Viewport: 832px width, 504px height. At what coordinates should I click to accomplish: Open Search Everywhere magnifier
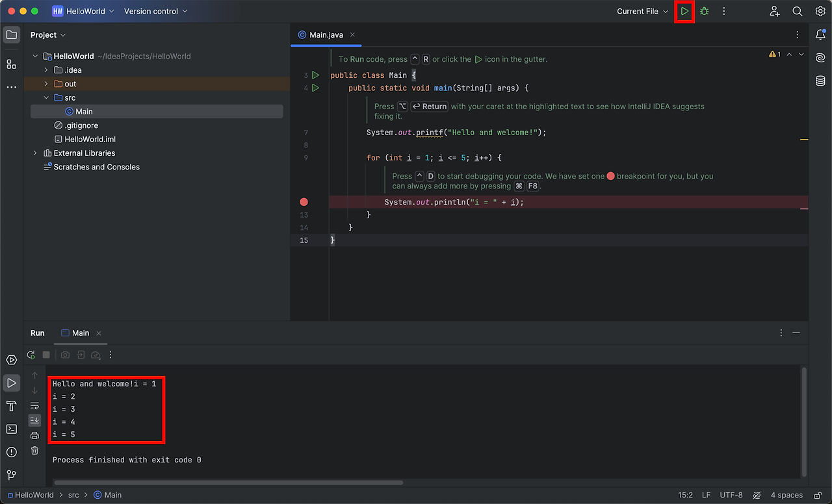798,11
